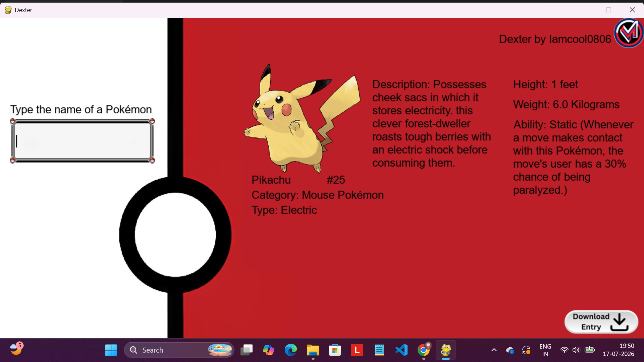Click the '#25' Pokédex number

click(x=336, y=180)
